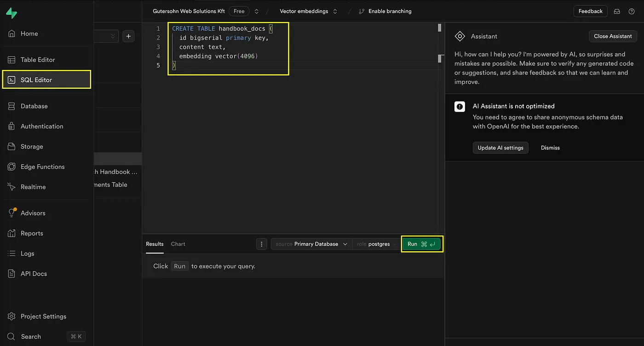Click the AI Assistant warning icon
This screenshot has width=644, height=346.
[460, 107]
